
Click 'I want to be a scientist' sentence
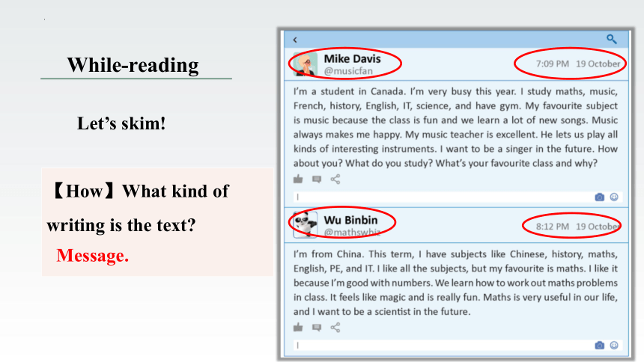tap(392, 312)
